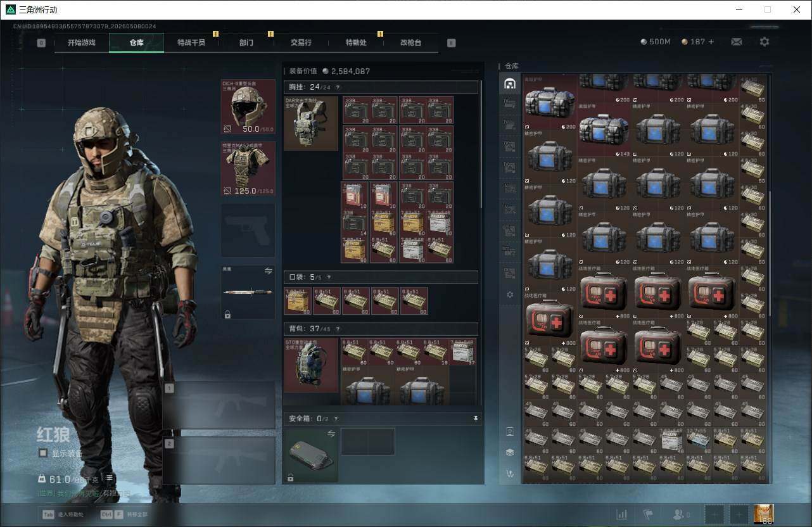Click swap arrows on the knife slot
The height and width of the screenshot is (527, 812).
click(x=268, y=270)
